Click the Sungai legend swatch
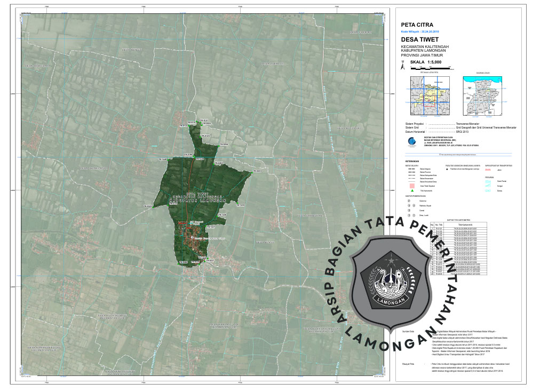 488,185
